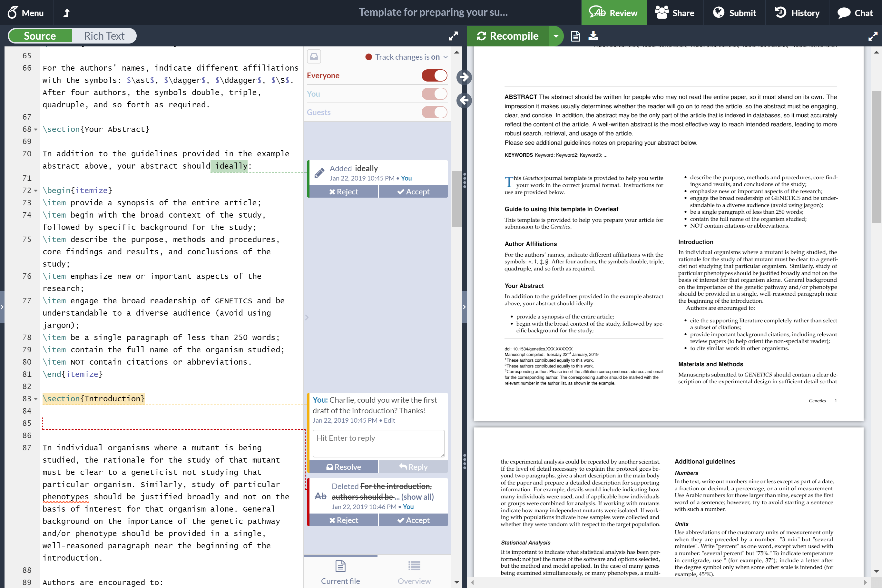
Task: Toggle the Guests track changes switch
Action: pos(435,112)
